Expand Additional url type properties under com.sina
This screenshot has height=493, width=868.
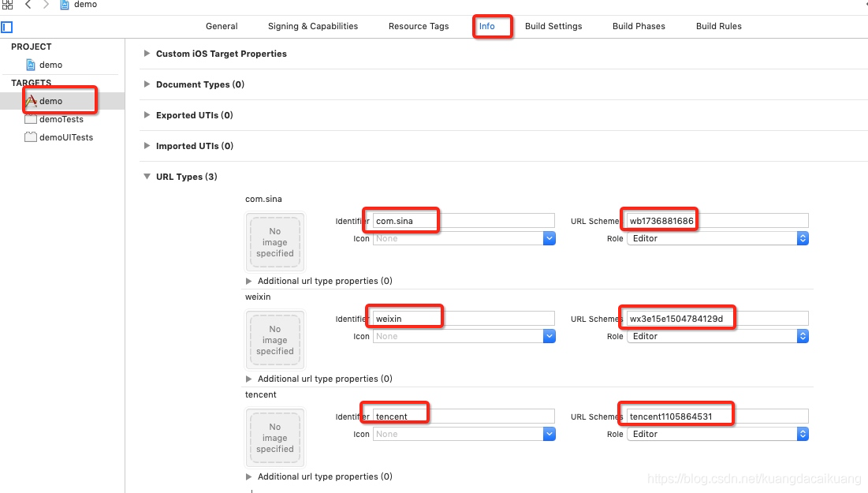coord(249,281)
